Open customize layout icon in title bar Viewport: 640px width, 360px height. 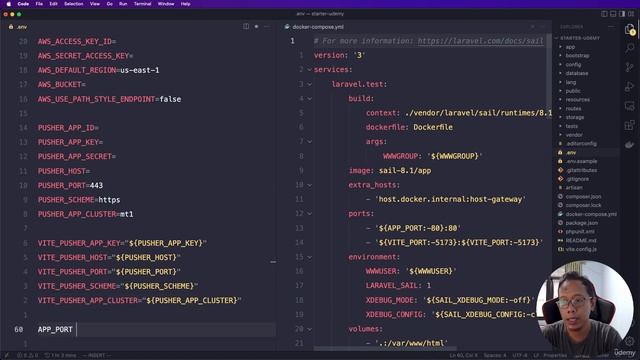[631, 14]
